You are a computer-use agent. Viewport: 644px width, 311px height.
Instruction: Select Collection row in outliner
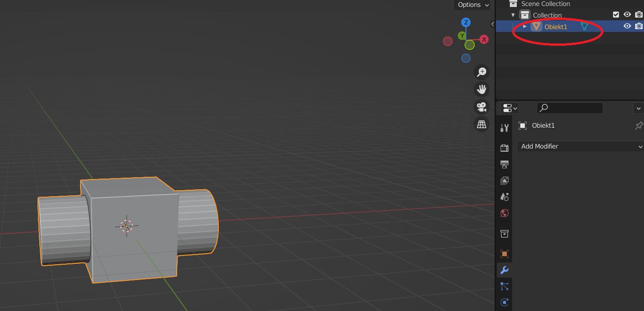tap(570, 15)
